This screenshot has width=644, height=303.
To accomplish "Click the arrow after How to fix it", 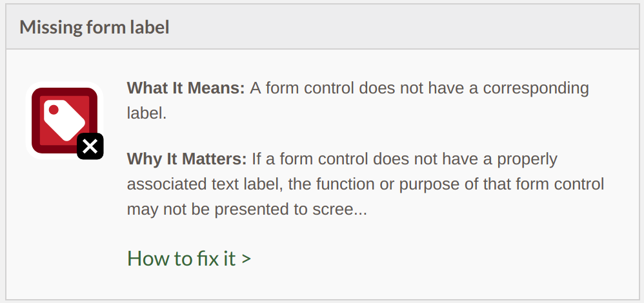I will pos(247,259).
